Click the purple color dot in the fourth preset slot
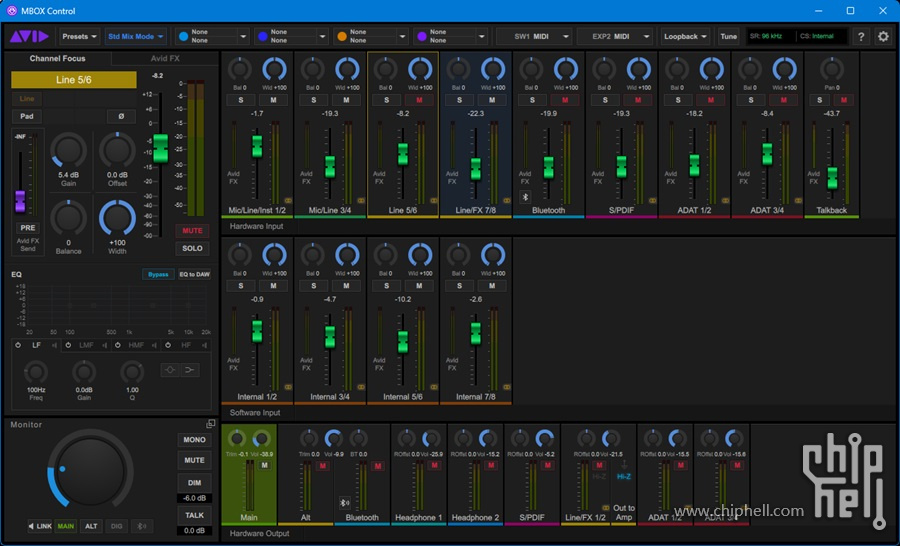Image resolution: width=900 pixels, height=546 pixels. point(422,36)
